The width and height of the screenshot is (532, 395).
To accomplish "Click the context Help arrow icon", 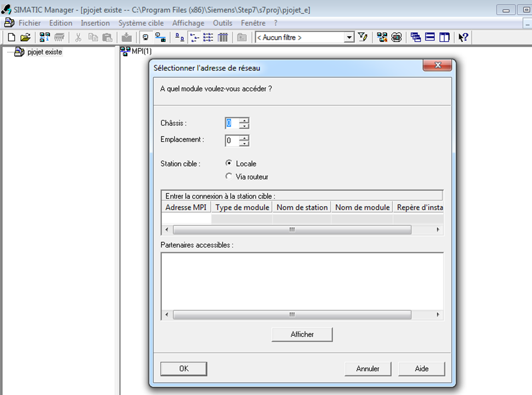I will click(x=463, y=37).
